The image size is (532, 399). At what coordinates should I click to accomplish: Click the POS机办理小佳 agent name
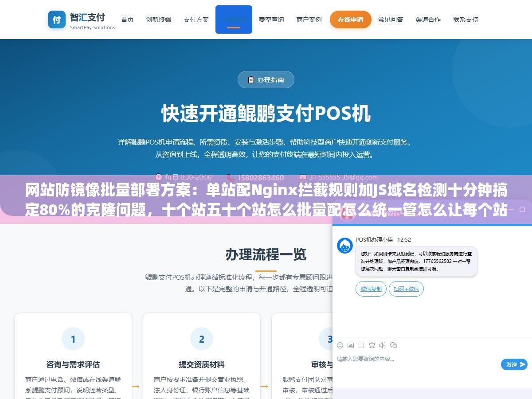[374, 239]
